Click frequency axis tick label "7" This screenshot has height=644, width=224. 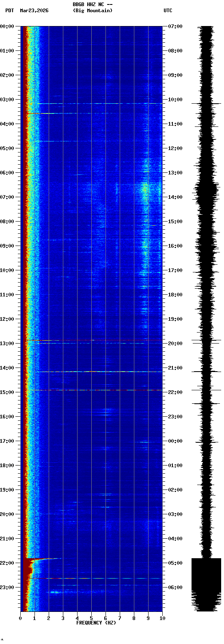(120, 618)
